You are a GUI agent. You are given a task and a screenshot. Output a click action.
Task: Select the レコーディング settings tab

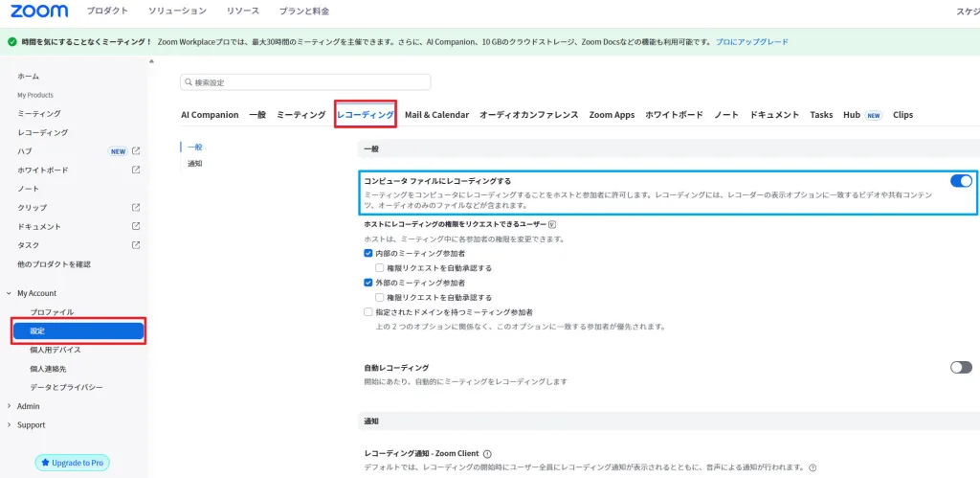coord(366,115)
